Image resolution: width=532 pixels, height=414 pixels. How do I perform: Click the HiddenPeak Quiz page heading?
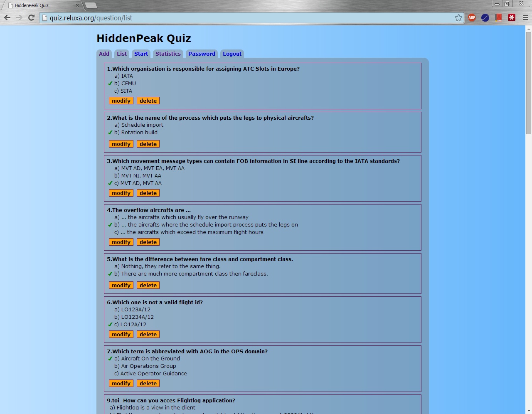144,38
